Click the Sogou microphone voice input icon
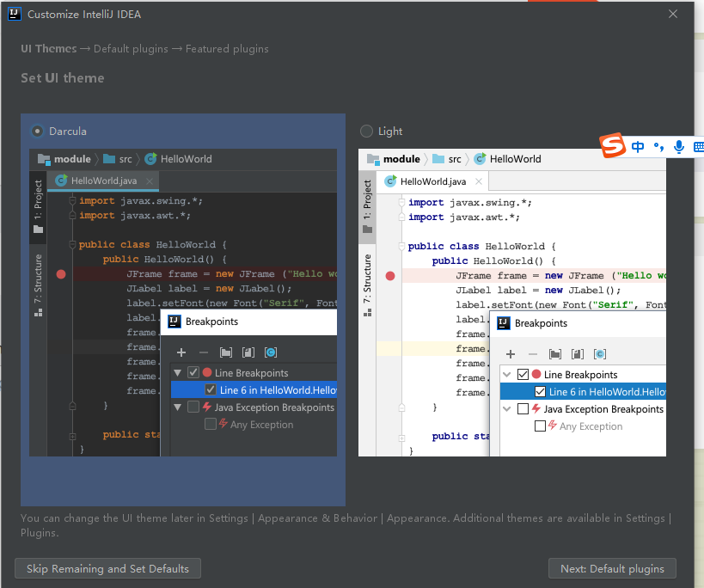The height and width of the screenshot is (588, 704). click(x=679, y=147)
